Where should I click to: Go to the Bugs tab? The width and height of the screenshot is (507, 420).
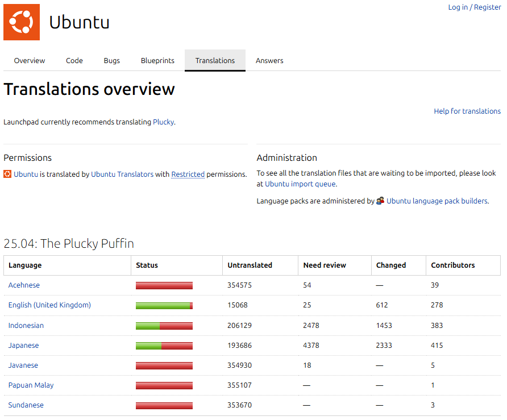click(x=112, y=60)
